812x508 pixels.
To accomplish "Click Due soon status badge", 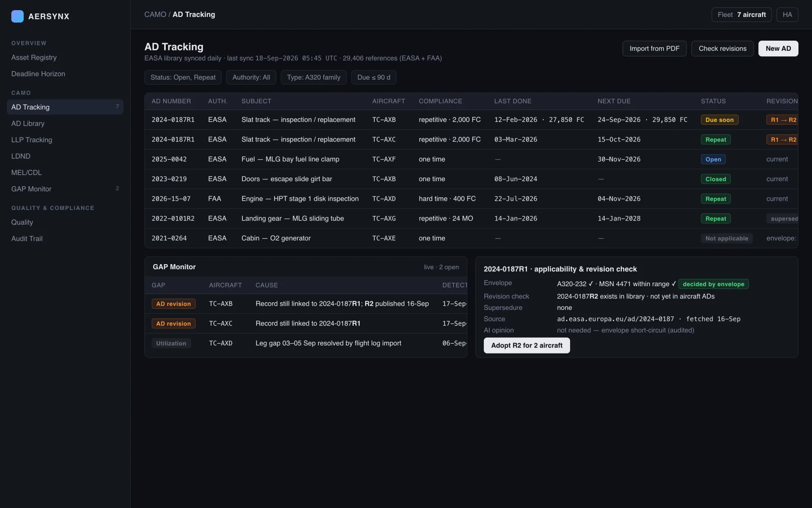I will coord(719,120).
